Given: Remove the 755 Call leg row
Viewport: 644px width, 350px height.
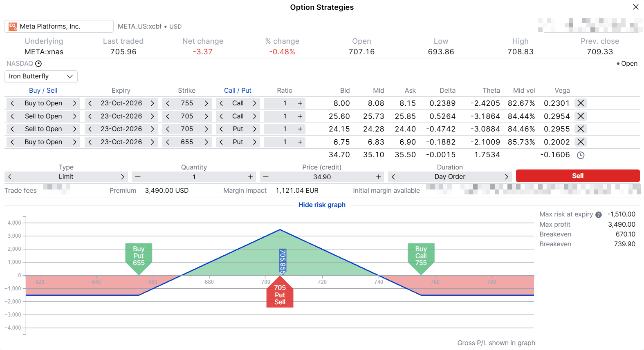Looking at the screenshot, I should click(581, 103).
